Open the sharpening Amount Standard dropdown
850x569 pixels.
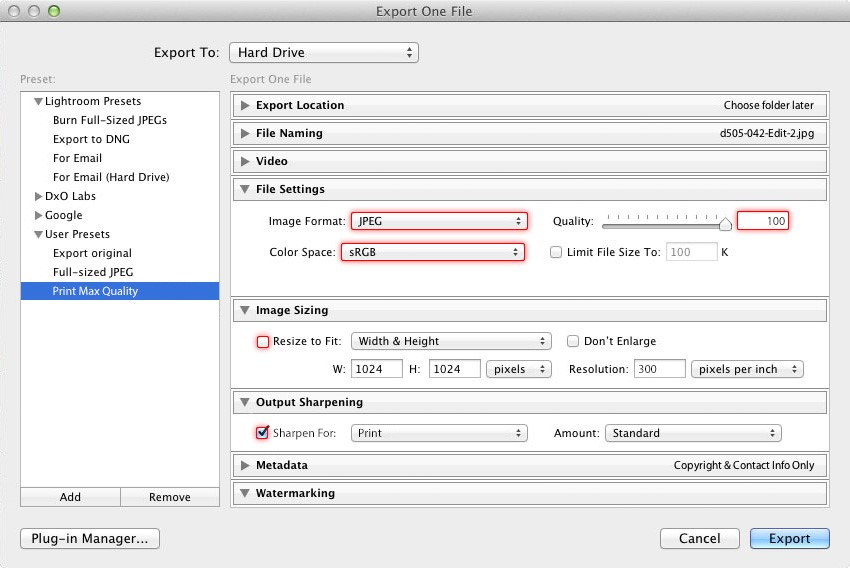pos(693,433)
